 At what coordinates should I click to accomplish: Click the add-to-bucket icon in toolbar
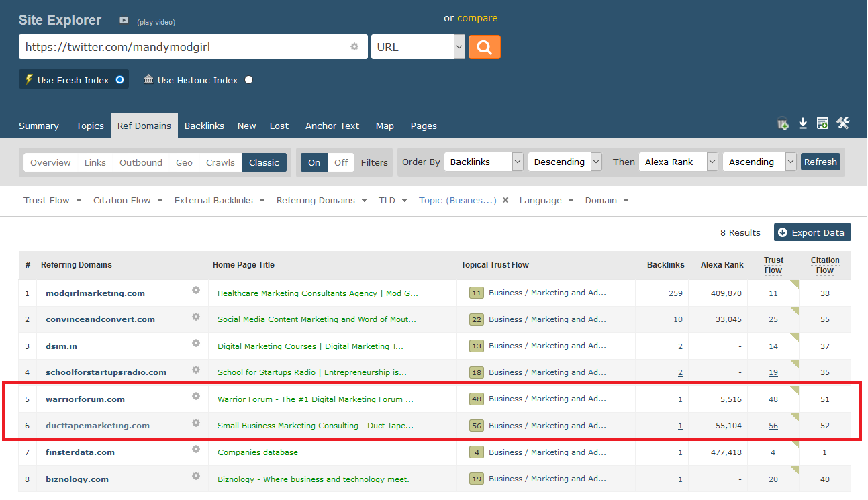(783, 123)
